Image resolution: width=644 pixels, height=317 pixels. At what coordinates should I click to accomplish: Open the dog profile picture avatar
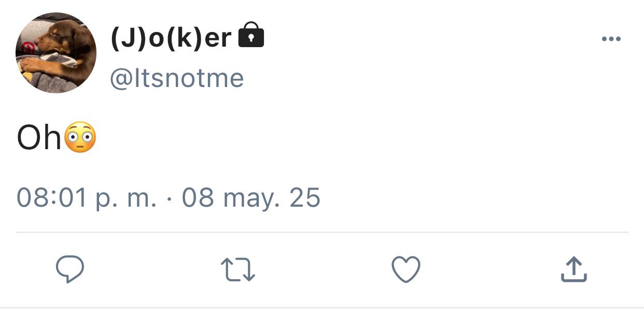[56, 53]
